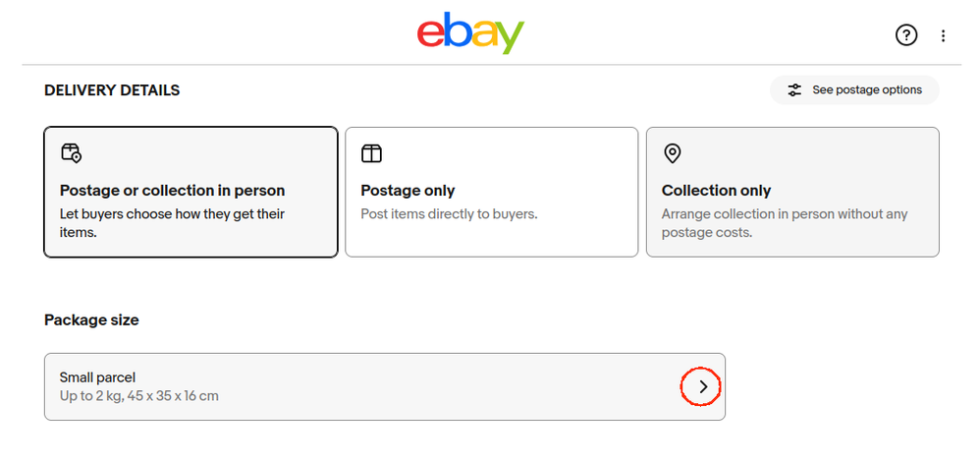The height and width of the screenshot is (463, 980).
Task: Click the DELIVERY DETAILS heading
Action: click(x=112, y=90)
